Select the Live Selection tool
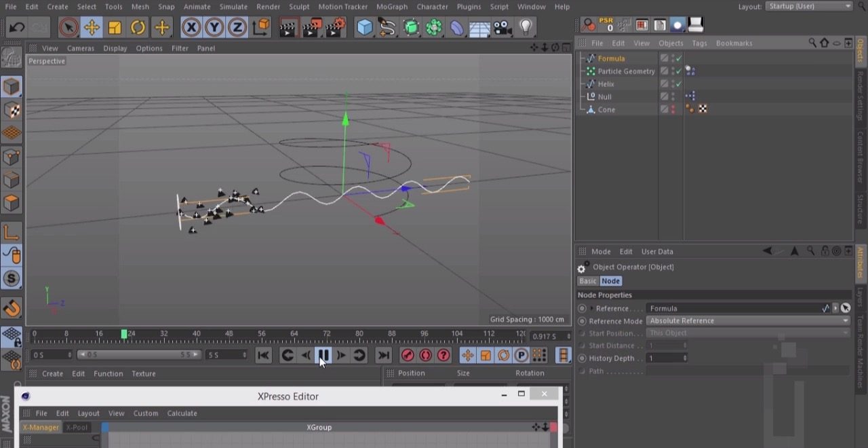Screen dimensions: 868x448 click(x=68, y=28)
